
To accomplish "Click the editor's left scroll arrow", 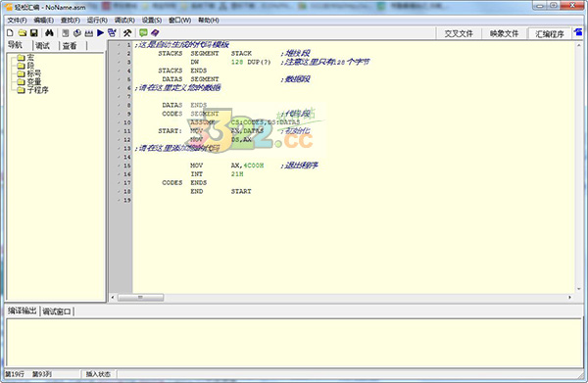I will (113, 297).
